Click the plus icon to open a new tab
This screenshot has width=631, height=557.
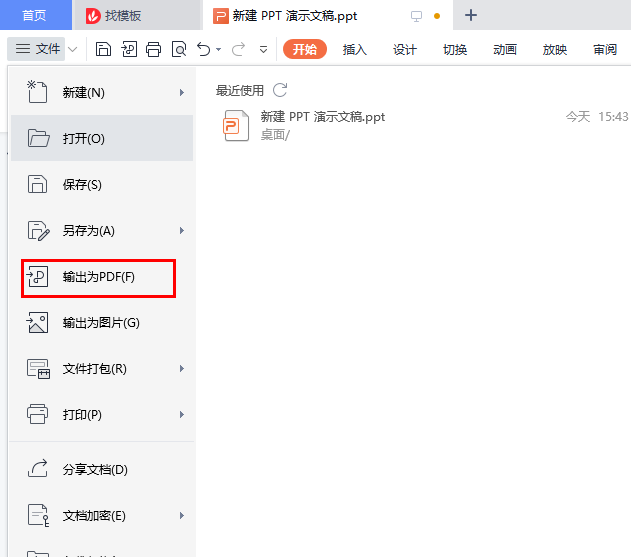471,15
